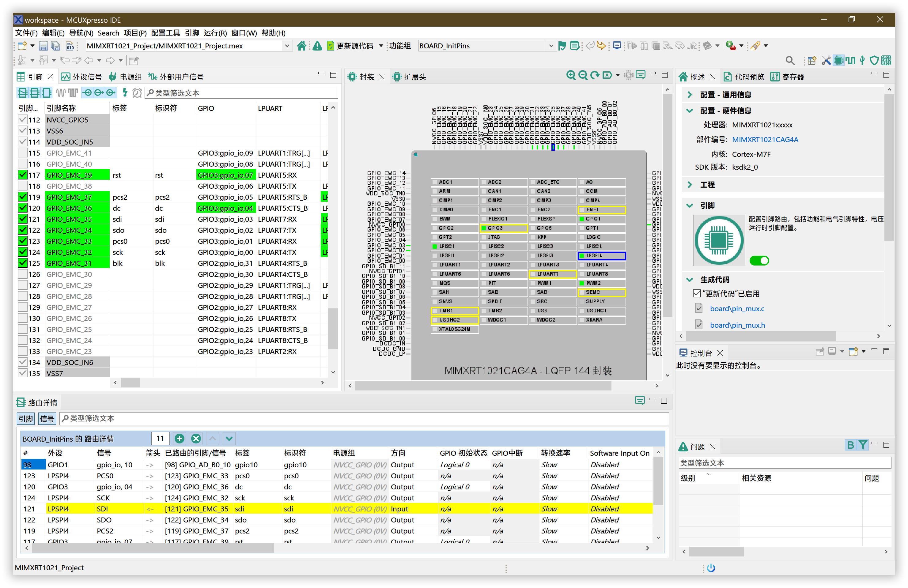Viewport: 908px width, 588px height.
Task: Check pin 126 GPIO_EMC_30 checkbox
Action: coord(22,274)
